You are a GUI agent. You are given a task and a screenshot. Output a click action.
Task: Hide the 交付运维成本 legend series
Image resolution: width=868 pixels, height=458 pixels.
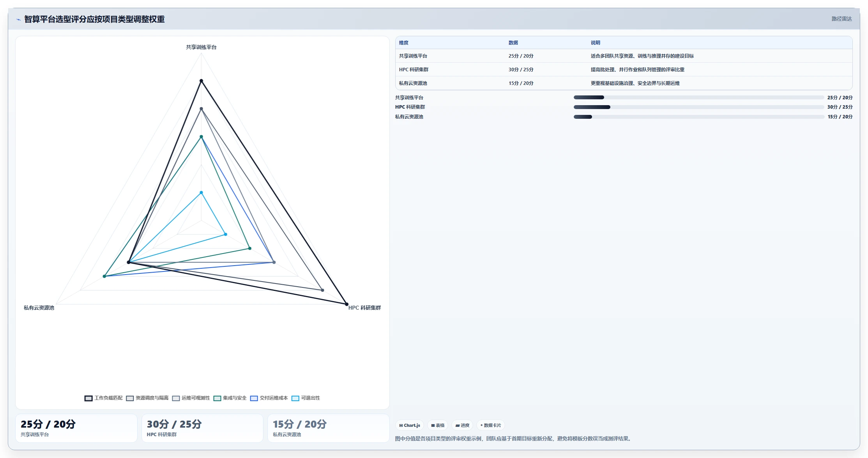point(269,398)
